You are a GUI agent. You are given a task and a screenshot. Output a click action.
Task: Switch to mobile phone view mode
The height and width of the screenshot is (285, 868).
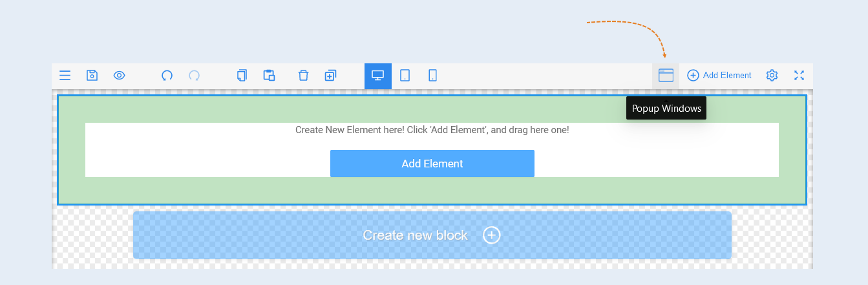tap(432, 76)
